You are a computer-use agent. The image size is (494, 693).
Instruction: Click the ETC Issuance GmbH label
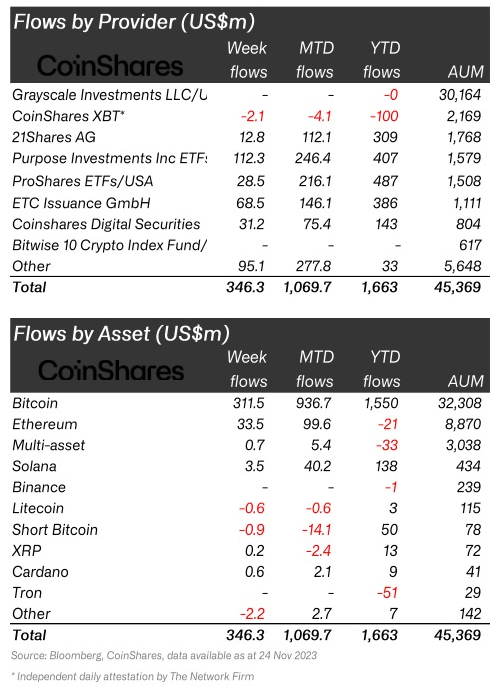[x=81, y=203]
